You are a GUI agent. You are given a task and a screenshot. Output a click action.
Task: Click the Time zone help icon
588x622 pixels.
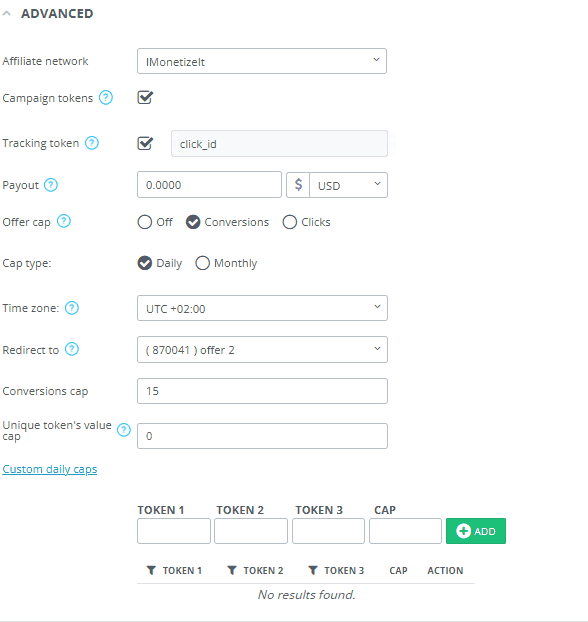coord(72,308)
